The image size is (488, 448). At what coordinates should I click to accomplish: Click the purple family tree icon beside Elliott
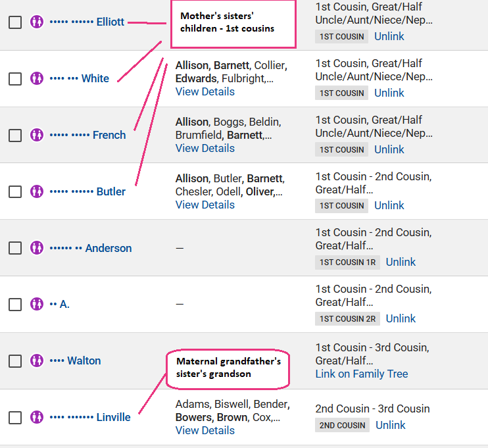coord(37,22)
